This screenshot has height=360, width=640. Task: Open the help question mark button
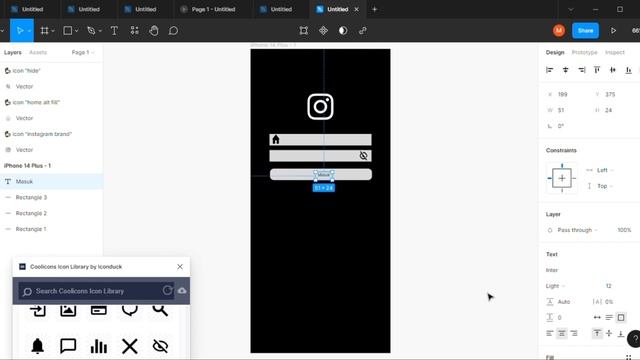[634, 339]
